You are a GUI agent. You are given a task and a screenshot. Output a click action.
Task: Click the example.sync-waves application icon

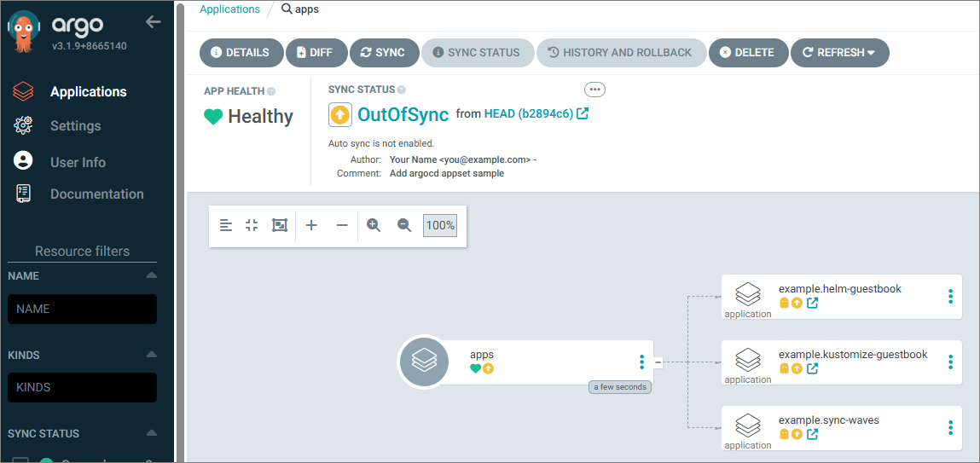748,425
